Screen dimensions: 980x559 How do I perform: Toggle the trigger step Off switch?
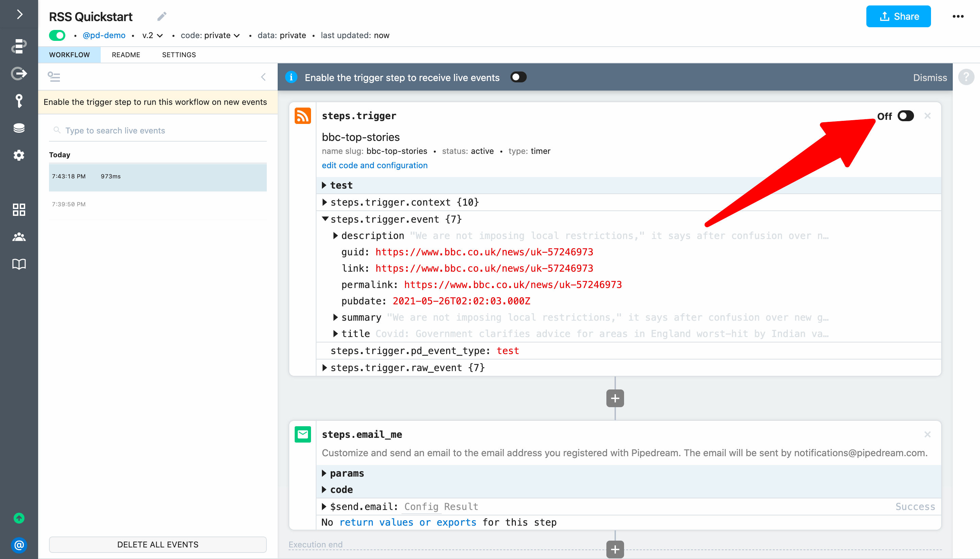[906, 116]
